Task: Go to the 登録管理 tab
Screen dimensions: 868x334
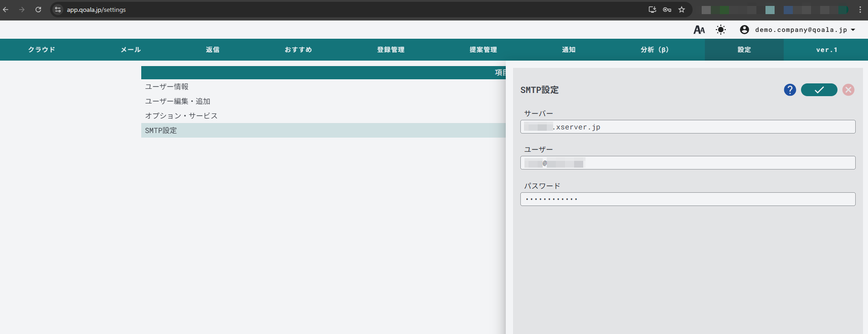Action: (x=390, y=50)
